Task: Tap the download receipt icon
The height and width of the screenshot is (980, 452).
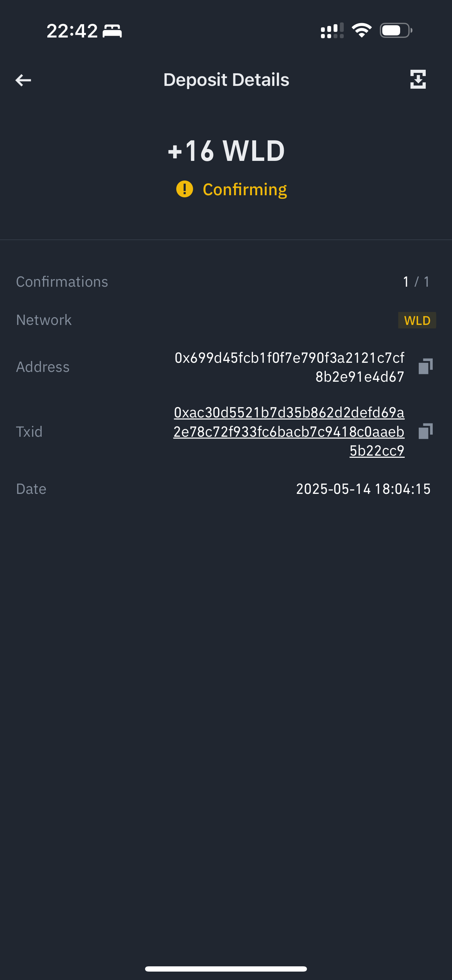Action: coord(418,79)
